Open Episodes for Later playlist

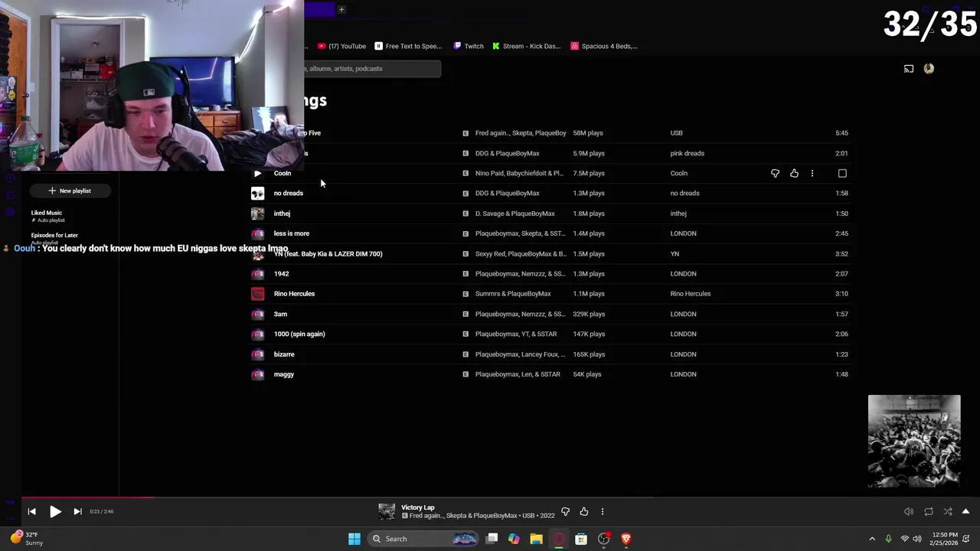(54, 238)
